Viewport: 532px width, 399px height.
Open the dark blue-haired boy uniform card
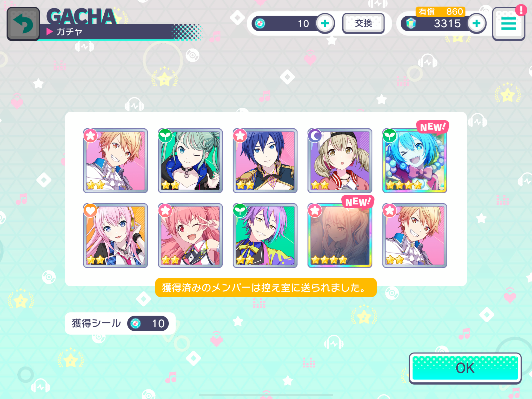(x=265, y=161)
